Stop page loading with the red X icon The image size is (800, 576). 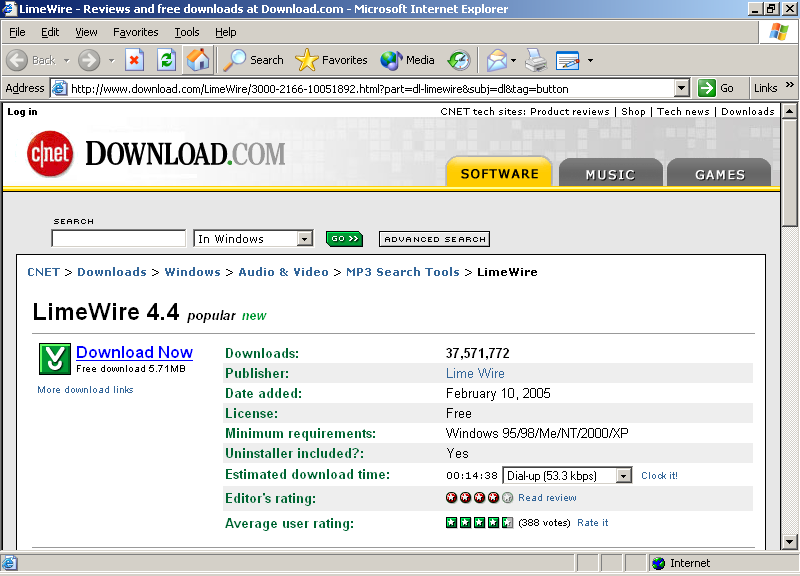134,60
